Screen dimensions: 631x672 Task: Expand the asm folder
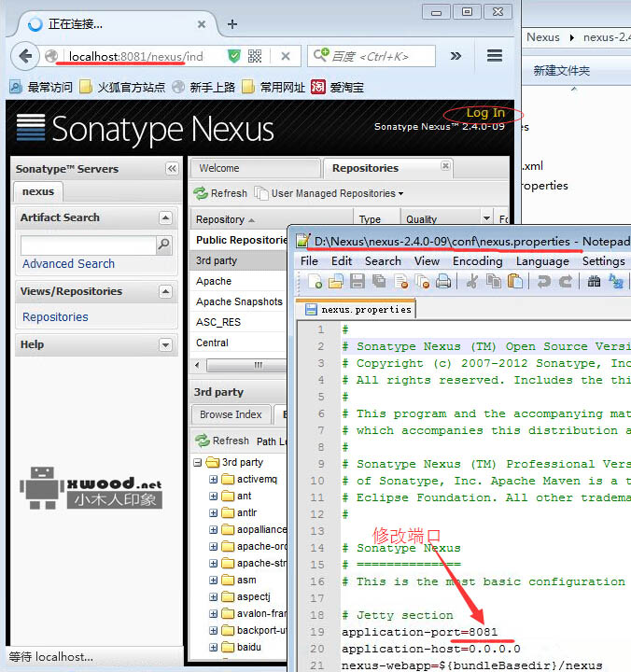point(214,580)
